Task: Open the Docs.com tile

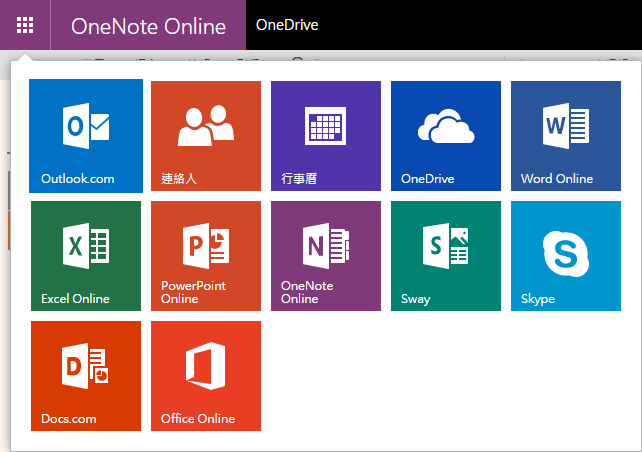Action: click(x=86, y=376)
